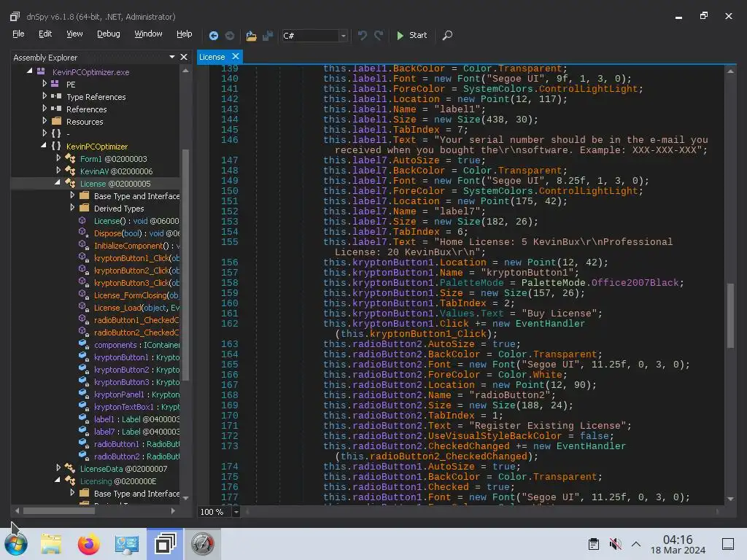
Task: Click the kryptonPanel1 field icon
Action: coord(83,394)
